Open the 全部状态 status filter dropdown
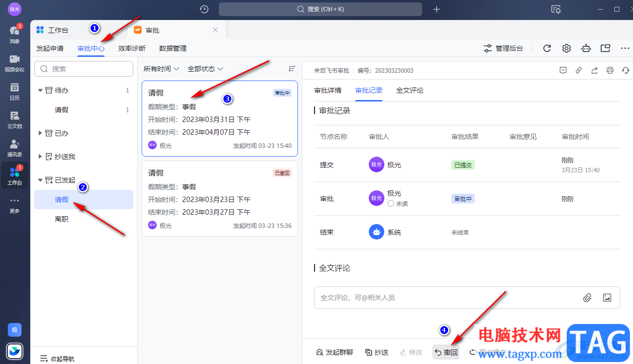 click(206, 69)
